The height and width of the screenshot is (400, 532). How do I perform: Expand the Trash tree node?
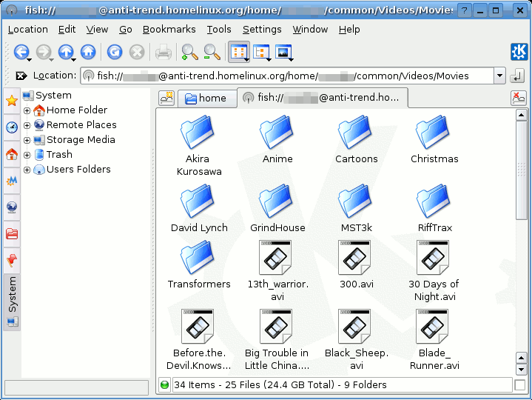tap(27, 155)
